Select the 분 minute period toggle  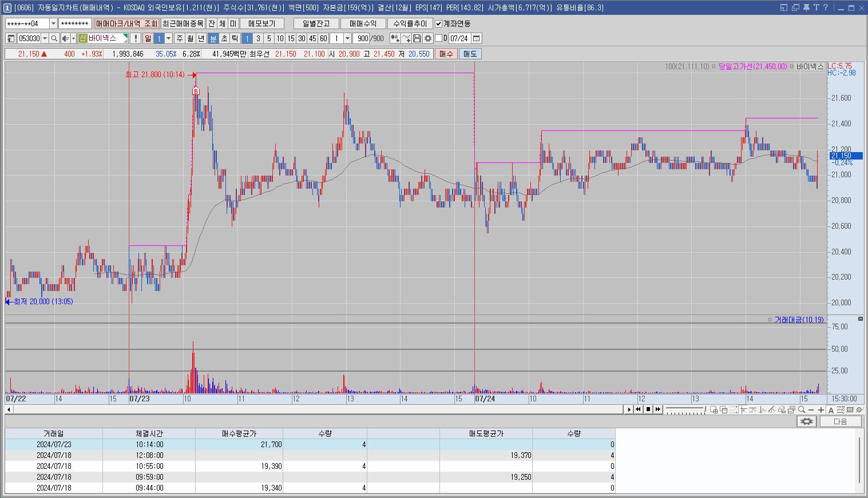click(213, 38)
